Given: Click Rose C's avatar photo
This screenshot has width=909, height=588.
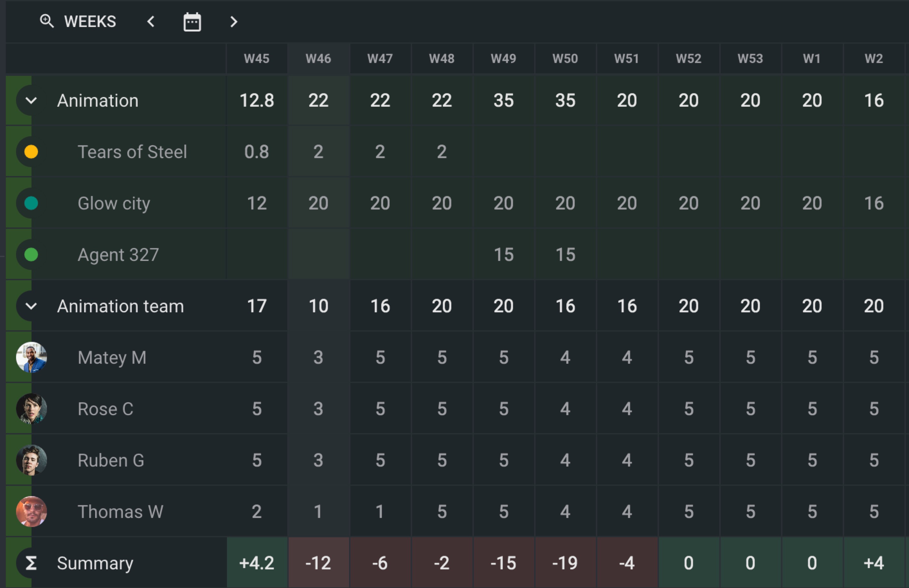Looking at the screenshot, I should [31, 408].
